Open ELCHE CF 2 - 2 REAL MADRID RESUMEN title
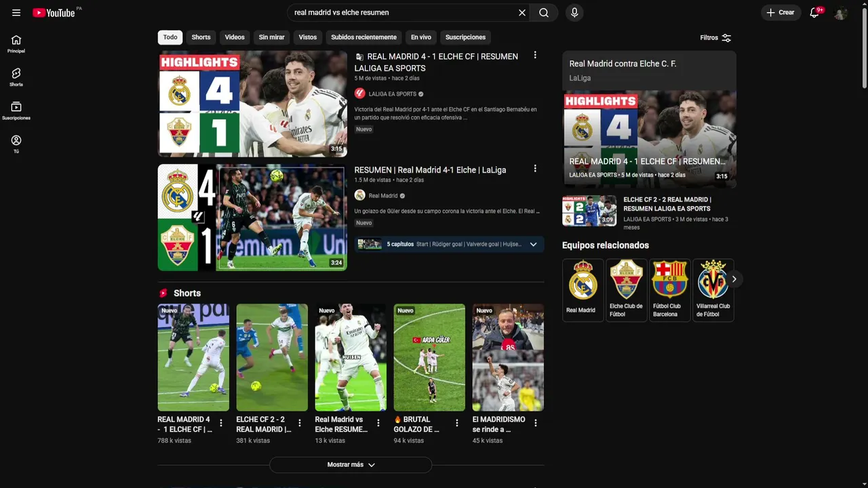Viewport: 868px width, 488px height. coord(667,204)
